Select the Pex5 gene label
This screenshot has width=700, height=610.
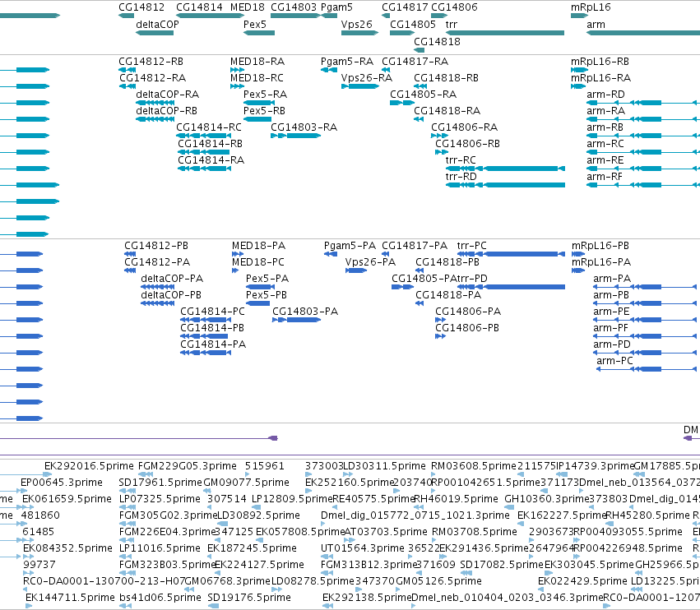(254, 24)
